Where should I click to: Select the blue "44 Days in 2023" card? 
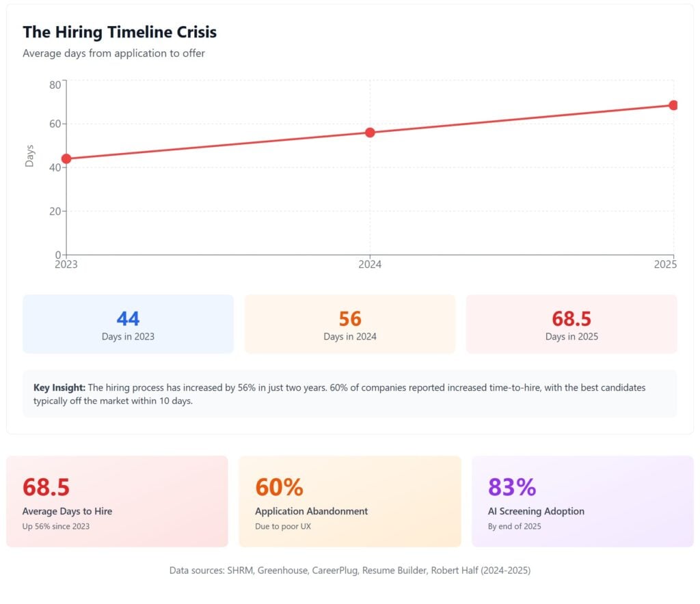click(x=128, y=324)
